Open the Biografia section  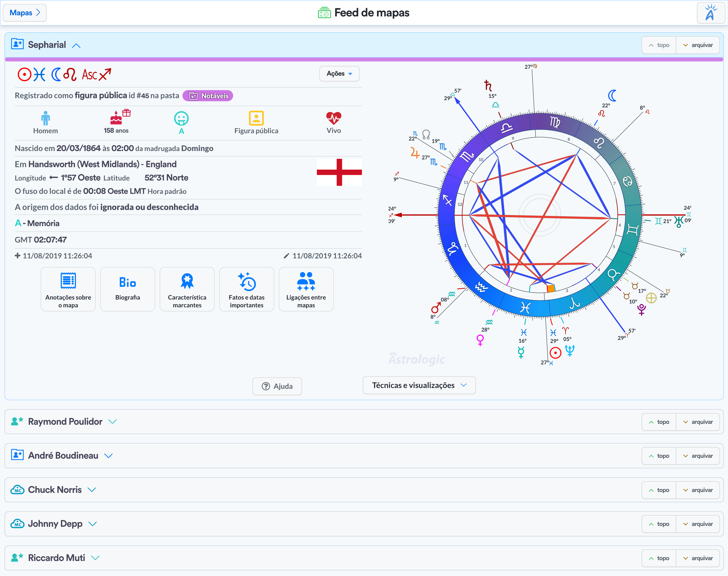point(127,289)
